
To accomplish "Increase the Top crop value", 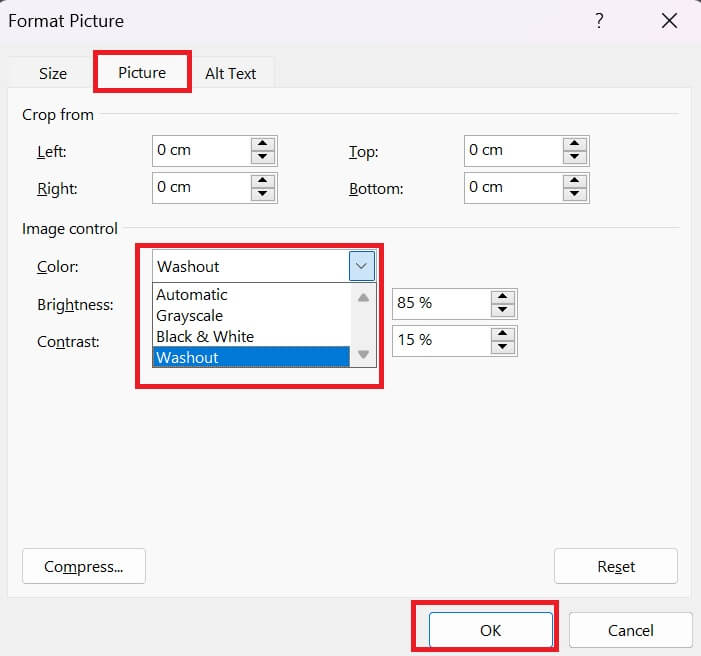I will (574, 144).
